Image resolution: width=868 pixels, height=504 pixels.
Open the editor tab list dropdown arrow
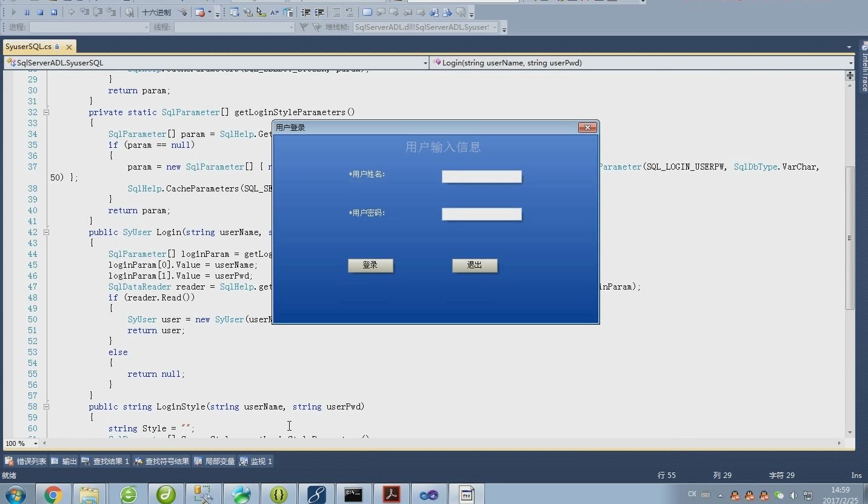coord(849,47)
